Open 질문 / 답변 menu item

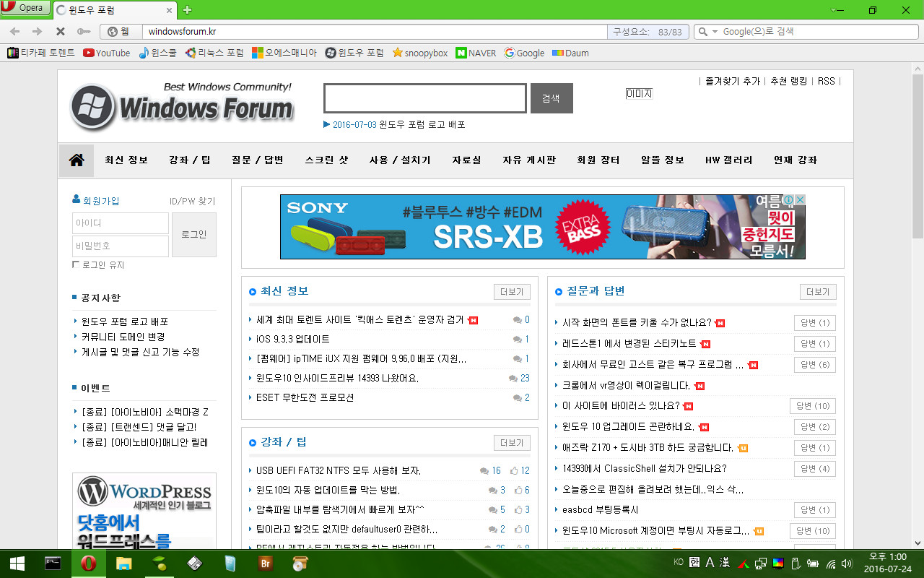pyautogui.click(x=258, y=160)
